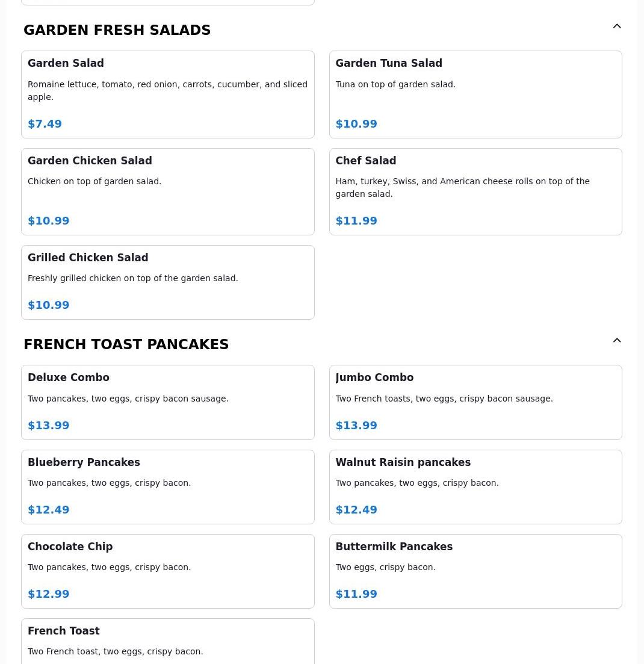Click the Chef Salad description text
This screenshot has height=664, width=644.
click(x=462, y=188)
